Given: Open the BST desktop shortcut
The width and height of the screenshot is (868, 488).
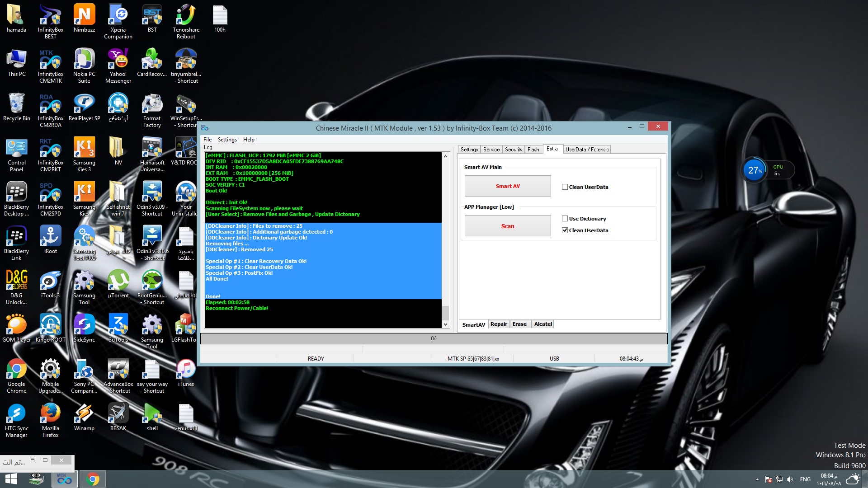Looking at the screenshot, I should click(152, 18).
